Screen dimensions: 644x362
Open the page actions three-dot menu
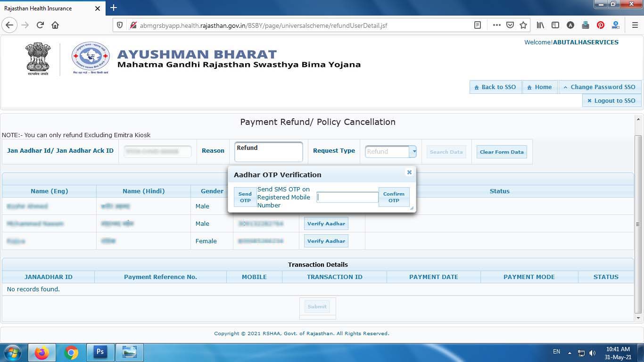point(496,25)
